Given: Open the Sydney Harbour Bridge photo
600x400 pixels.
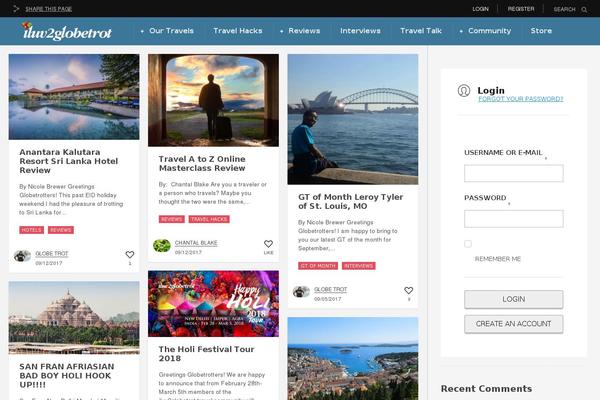Looking at the screenshot, I should tap(353, 119).
